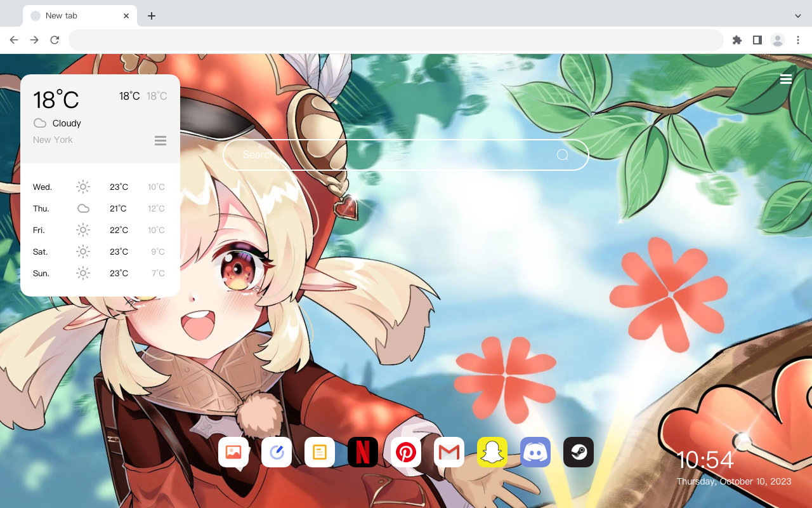Click the large 18°C current temperature
This screenshot has width=812, height=508.
[56, 100]
